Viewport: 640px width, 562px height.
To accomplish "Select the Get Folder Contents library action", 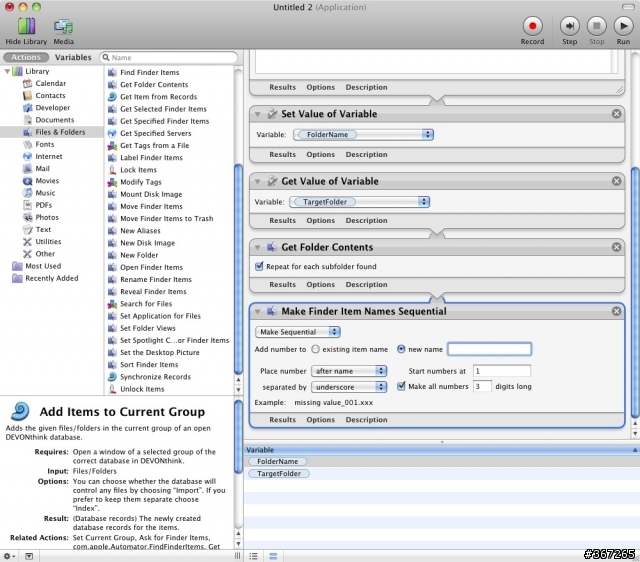I will coord(154,84).
